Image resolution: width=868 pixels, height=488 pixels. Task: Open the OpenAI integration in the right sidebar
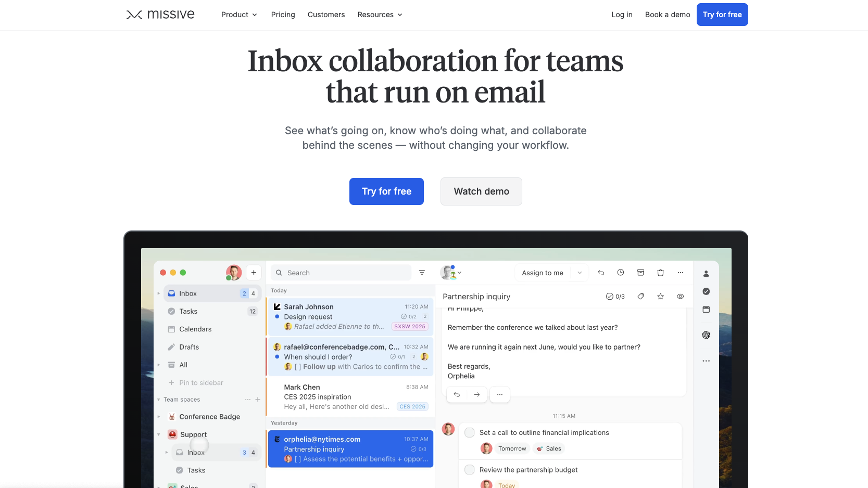(x=706, y=335)
